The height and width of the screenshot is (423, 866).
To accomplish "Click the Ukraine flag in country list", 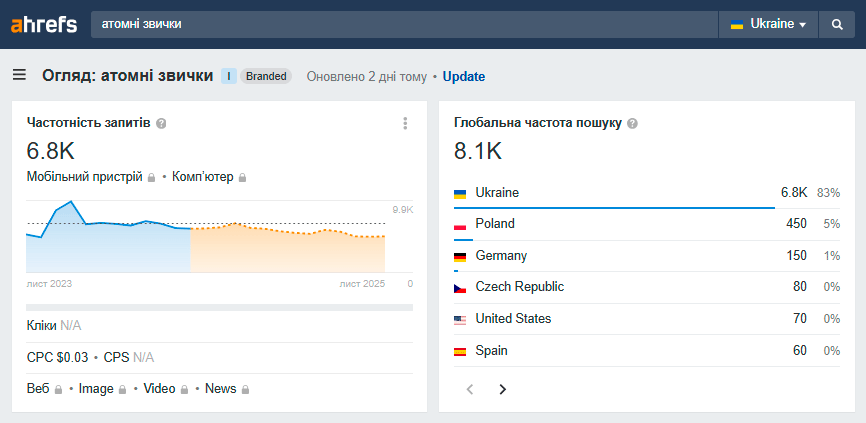I will point(460,194).
